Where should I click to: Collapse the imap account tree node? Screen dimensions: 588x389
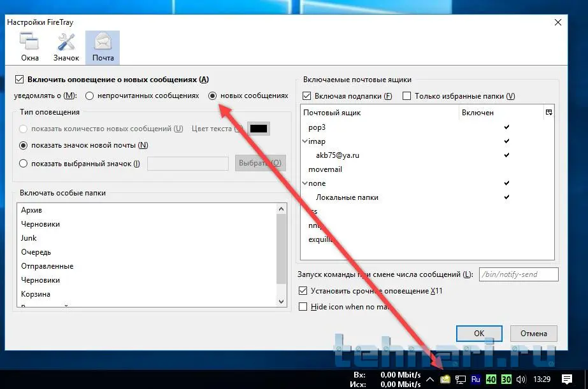[x=305, y=141]
